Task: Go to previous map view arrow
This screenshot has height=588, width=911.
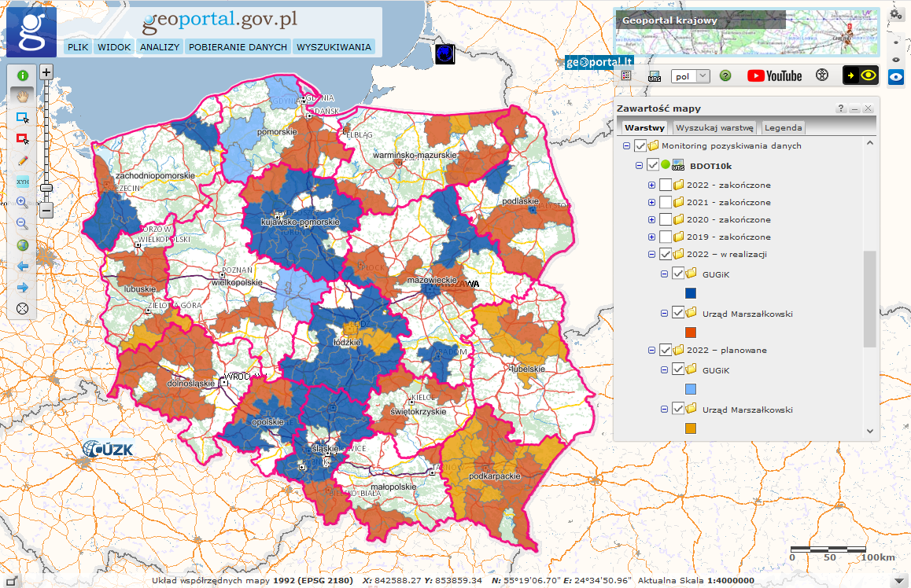Action: coord(23,266)
